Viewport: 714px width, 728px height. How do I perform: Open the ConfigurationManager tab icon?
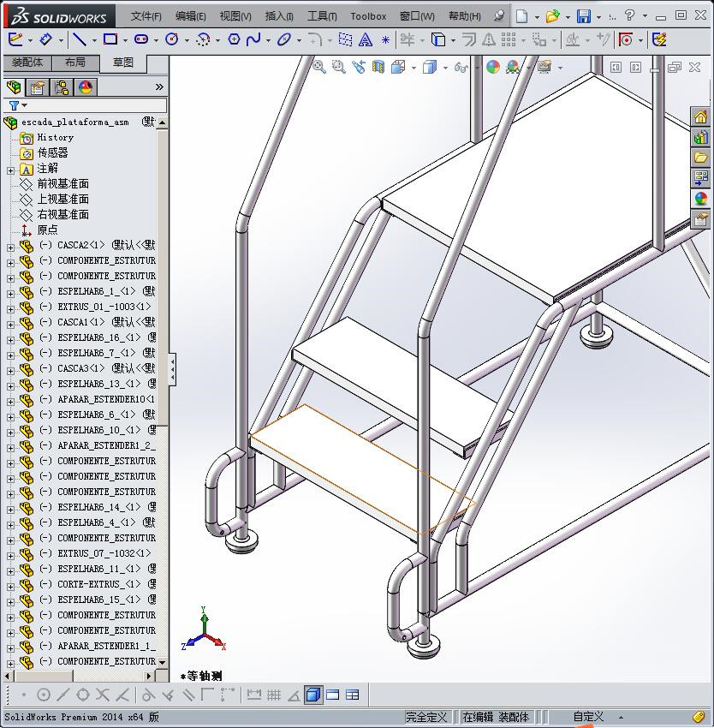pyautogui.click(x=62, y=87)
